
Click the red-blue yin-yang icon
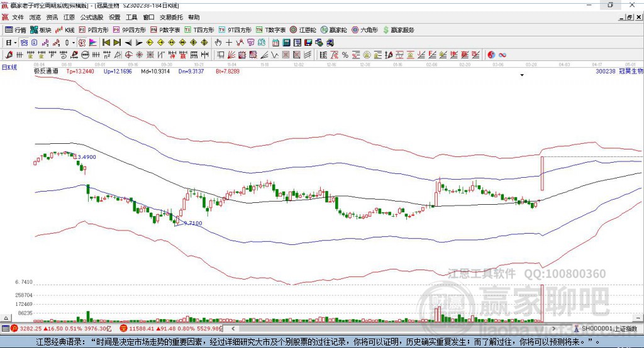tap(491, 55)
